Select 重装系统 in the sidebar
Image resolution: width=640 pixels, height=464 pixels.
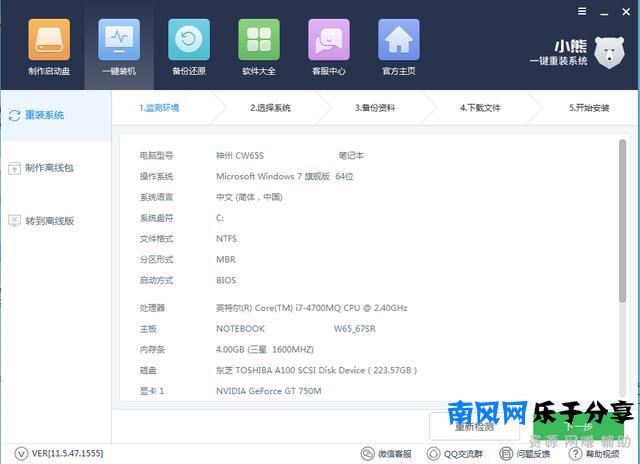point(56,115)
